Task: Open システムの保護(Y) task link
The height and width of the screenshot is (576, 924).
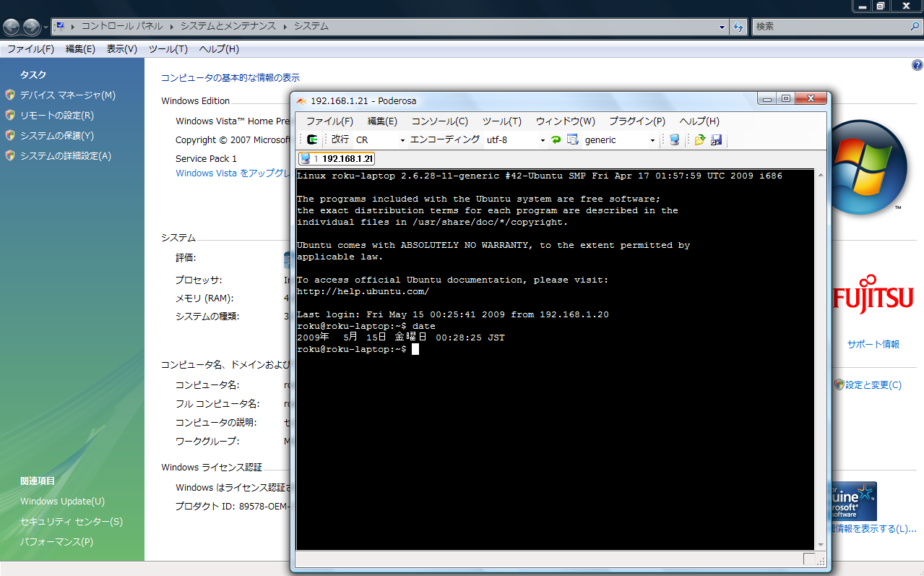Action: pos(56,135)
